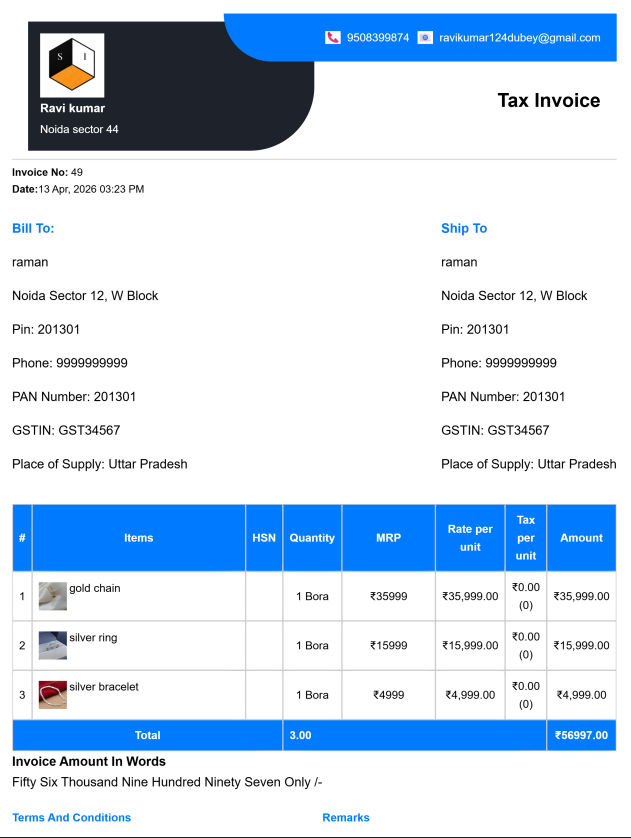
Task: Click the email icon beside the address
Action: (x=425, y=37)
